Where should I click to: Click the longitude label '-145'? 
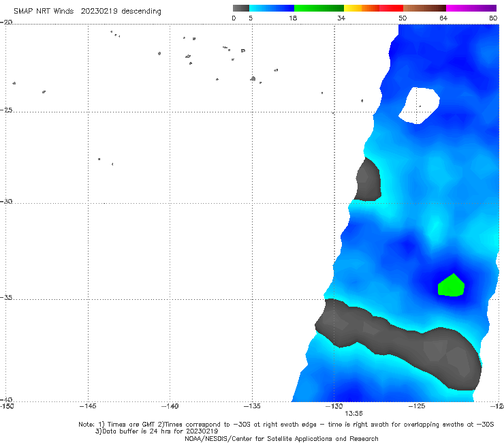(x=88, y=406)
